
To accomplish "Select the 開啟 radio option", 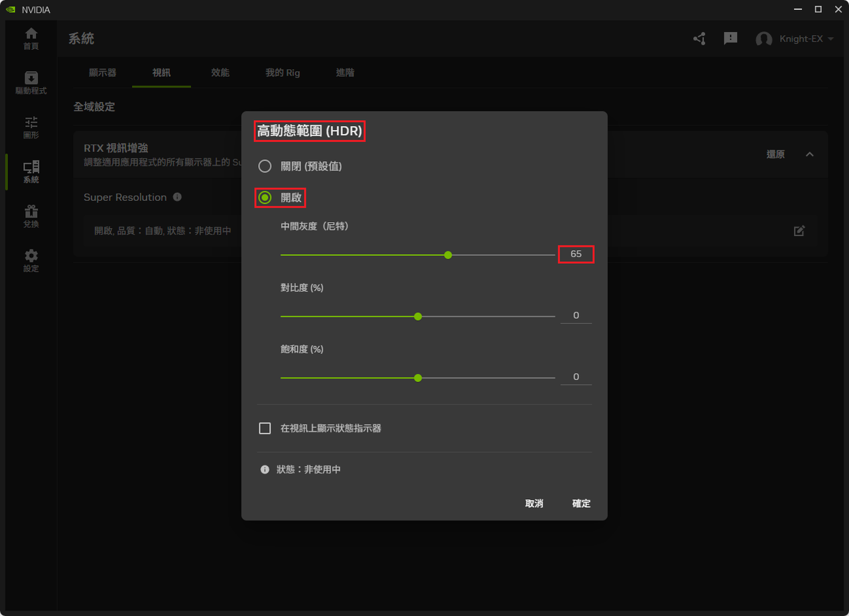I will click(x=265, y=198).
